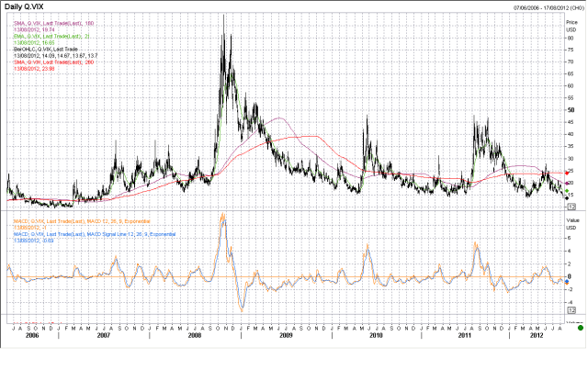Click the 2011 year label on time axis
588x370 pixels.
464,334
